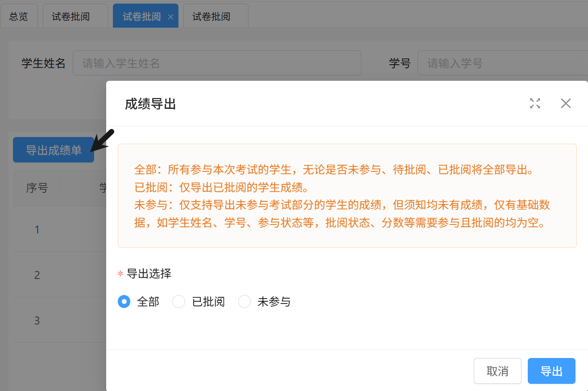Choose the 已批阅 radio option
The width and height of the screenshot is (588, 391).
(x=179, y=302)
